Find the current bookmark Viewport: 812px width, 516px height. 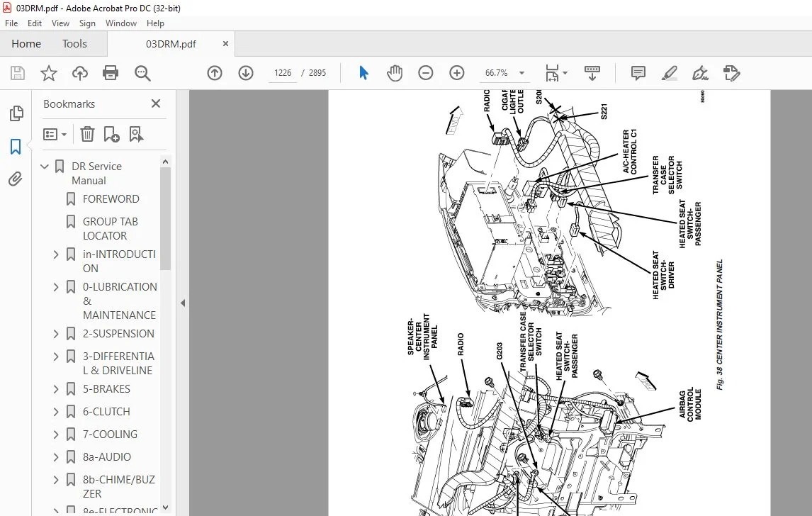tap(136, 134)
